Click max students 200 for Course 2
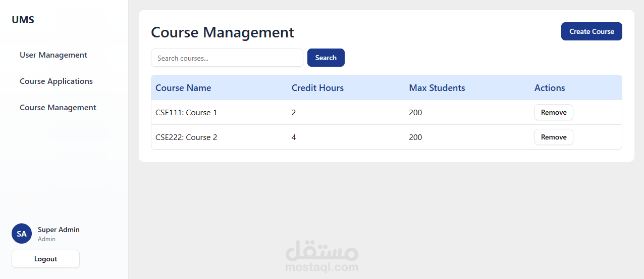This screenshot has width=644, height=279. pos(415,137)
